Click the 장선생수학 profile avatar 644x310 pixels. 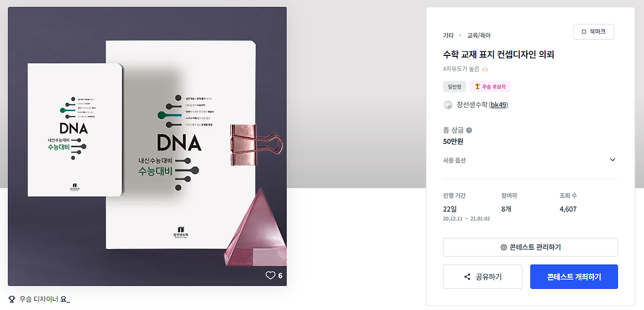pos(448,105)
